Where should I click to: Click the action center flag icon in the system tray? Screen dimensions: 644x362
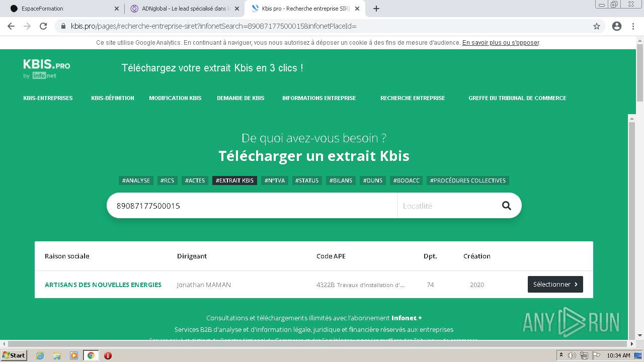596,355
